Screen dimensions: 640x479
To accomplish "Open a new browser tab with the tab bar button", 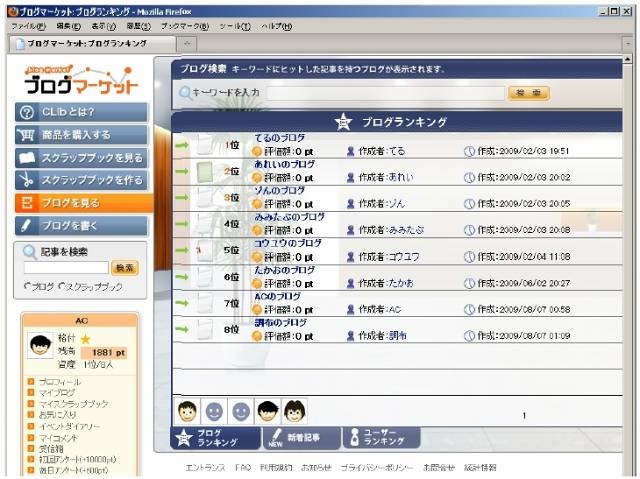I will click(x=187, y=44).
